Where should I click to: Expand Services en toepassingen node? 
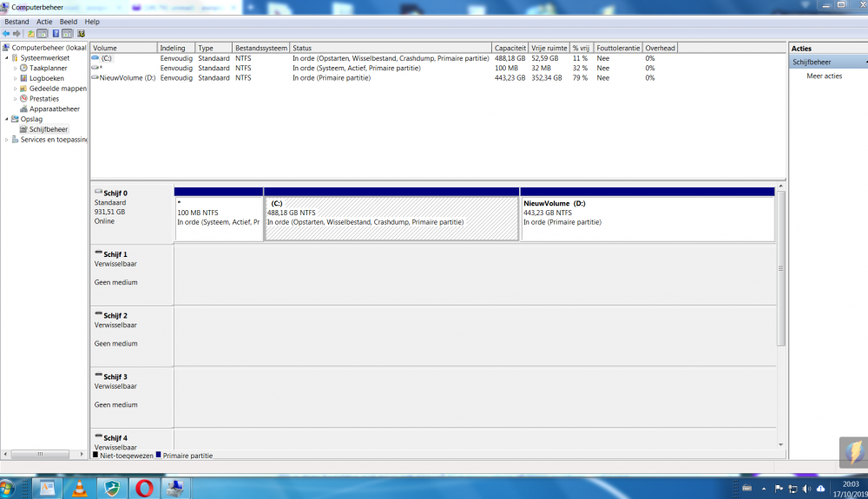pos(7,140)
